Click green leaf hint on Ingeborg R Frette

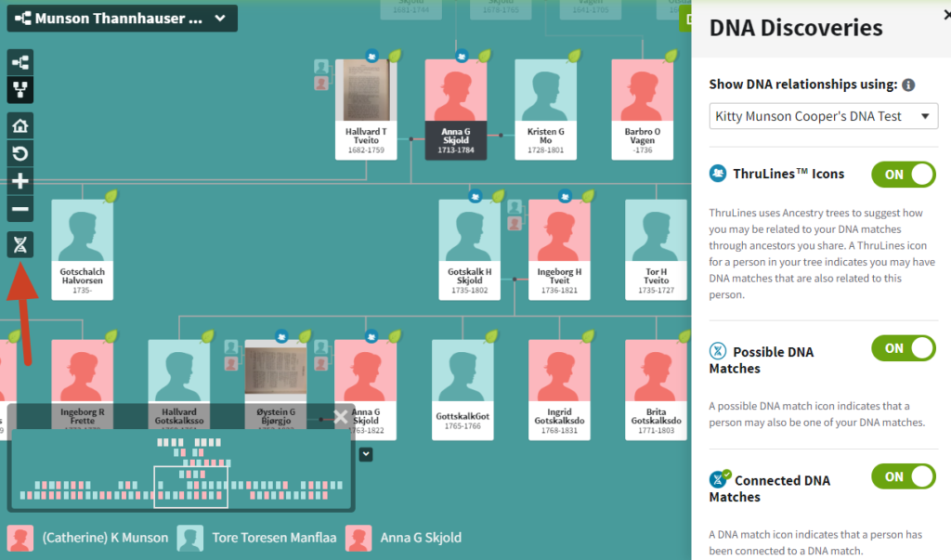(111, 335)
